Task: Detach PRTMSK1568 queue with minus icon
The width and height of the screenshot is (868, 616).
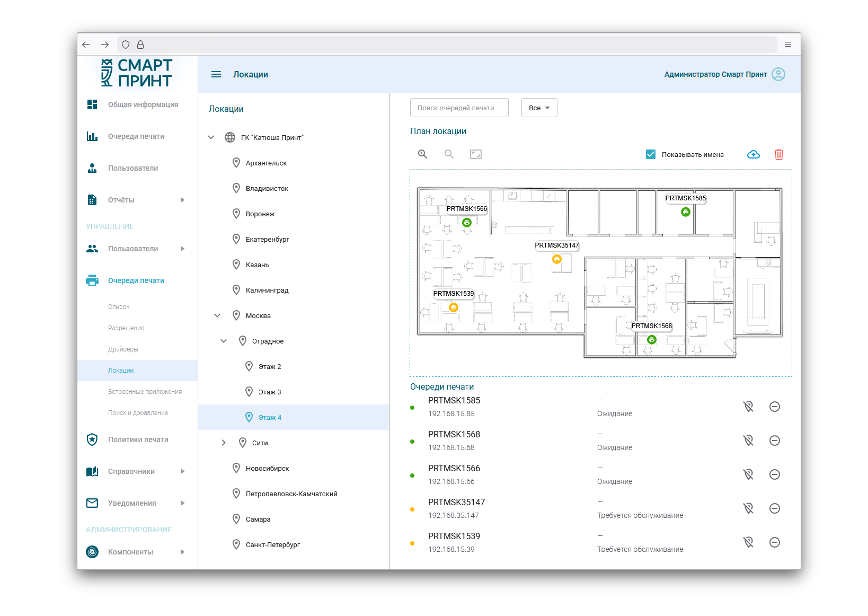Action: [x=775, y=441]
